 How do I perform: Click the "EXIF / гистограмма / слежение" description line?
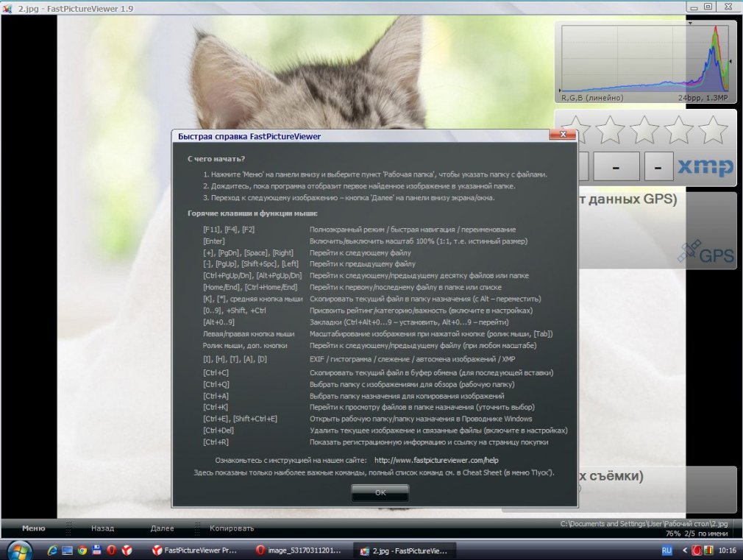[x=412, y=359]
